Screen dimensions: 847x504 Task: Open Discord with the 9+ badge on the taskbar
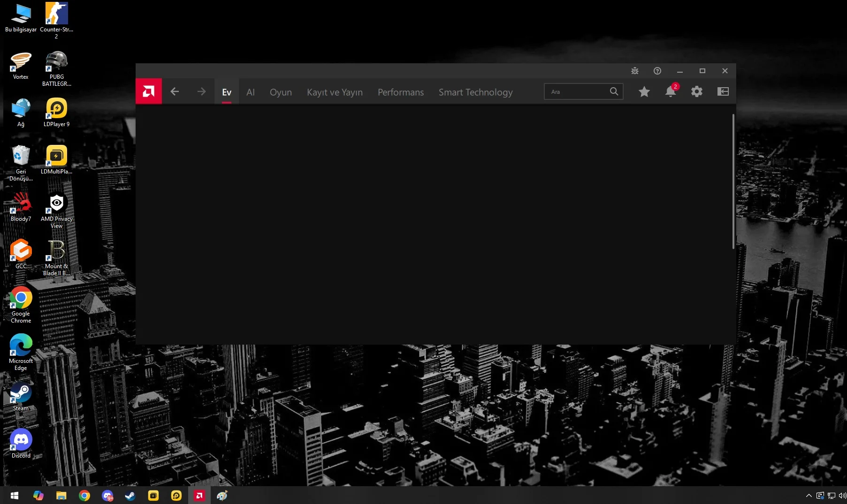(x=107, y=496)
